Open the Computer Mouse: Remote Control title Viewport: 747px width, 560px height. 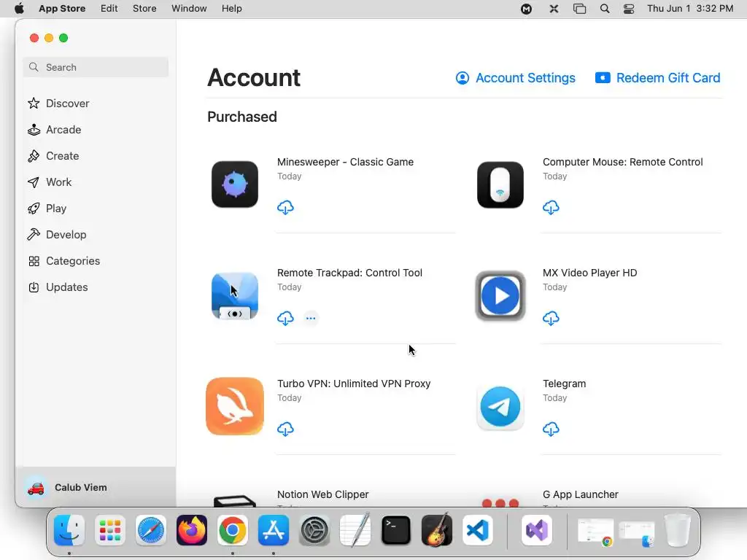tap(623, 162)
